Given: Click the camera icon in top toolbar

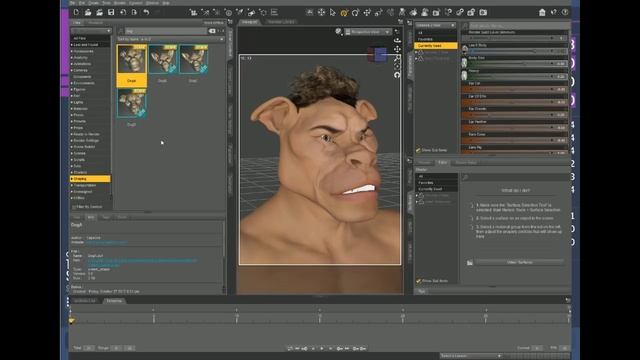Looking at the screenshot, I should coord(483,12).
